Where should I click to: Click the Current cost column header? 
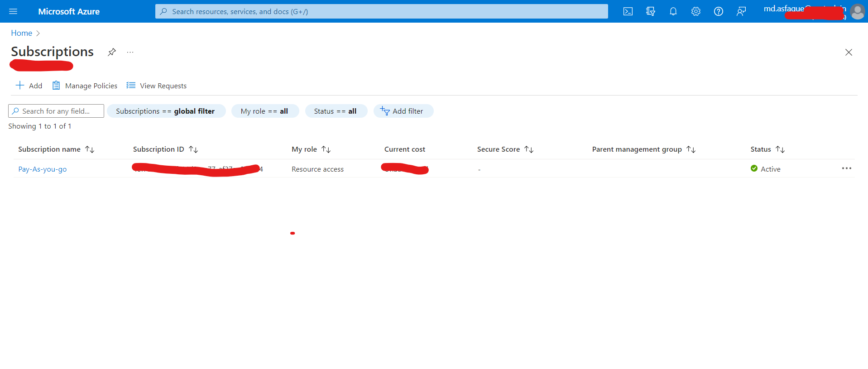[405, 149]
